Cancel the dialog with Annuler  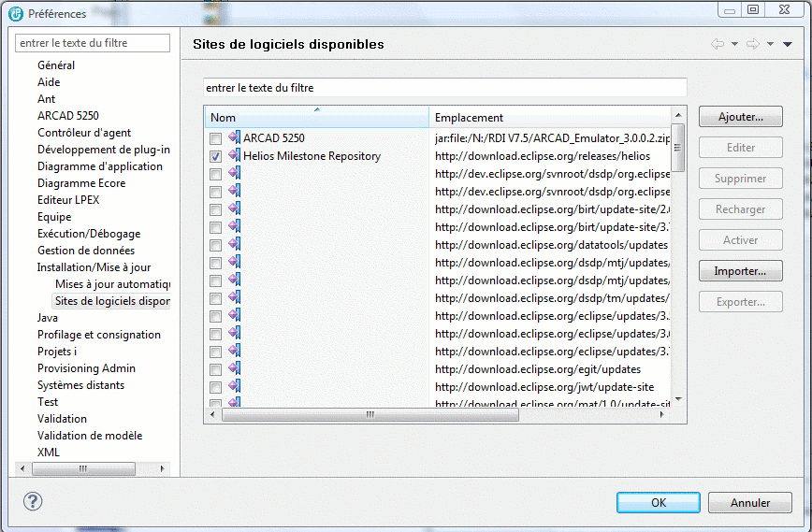coord(750,502)
